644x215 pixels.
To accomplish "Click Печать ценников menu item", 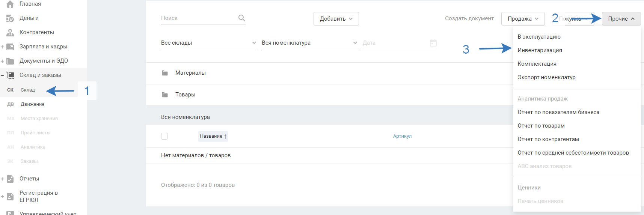I will tap(577, 201).
